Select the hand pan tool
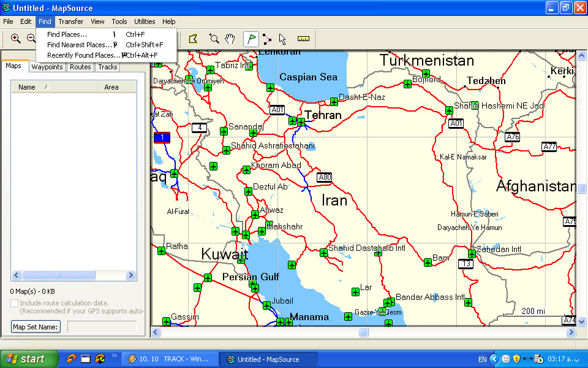The height and width of the screenshot is (368, 588). click(x=230, y=39)
